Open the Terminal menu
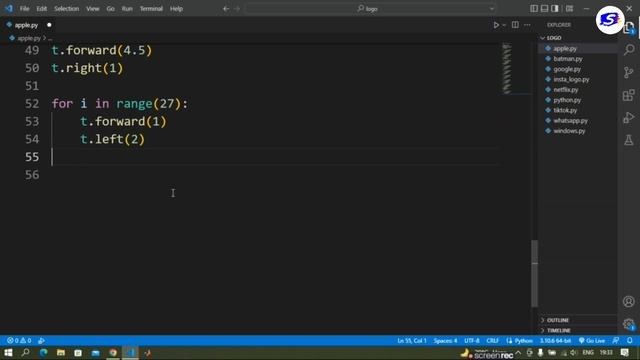 (x=151, y=9)
